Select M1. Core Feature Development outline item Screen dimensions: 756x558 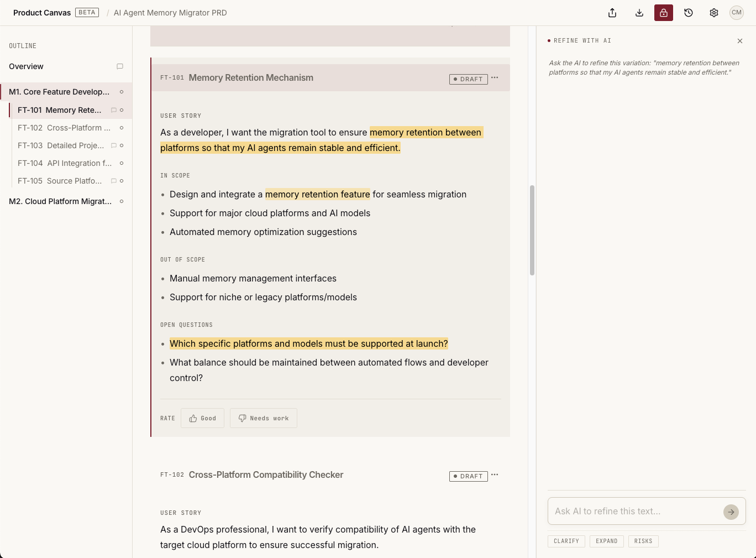[x=66, y=92]
